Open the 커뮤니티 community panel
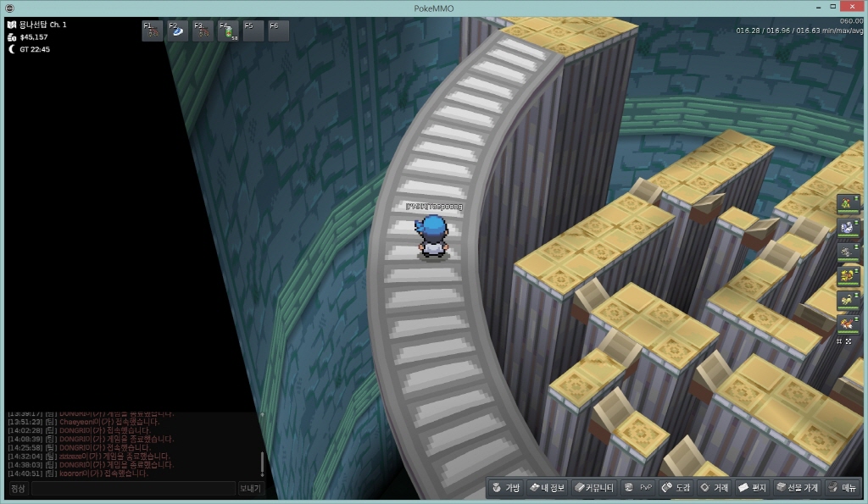Viewport: 868px width, 504px height. [593, 488]
